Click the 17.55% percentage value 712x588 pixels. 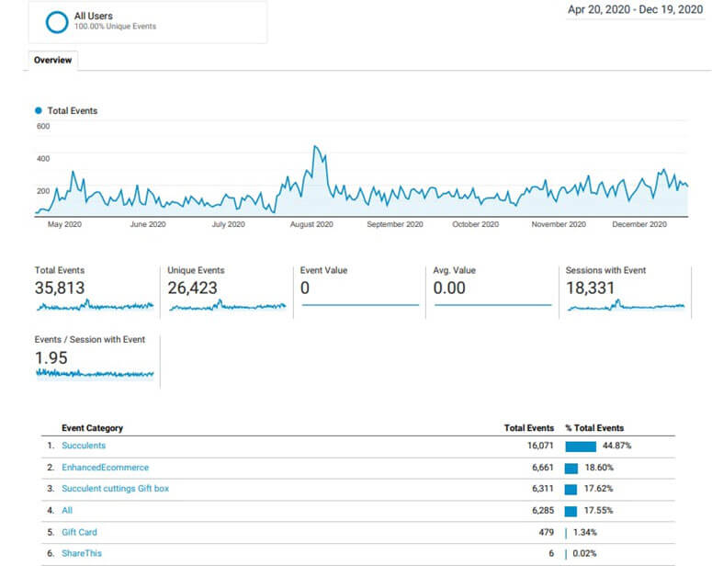[x=598, y=510]
